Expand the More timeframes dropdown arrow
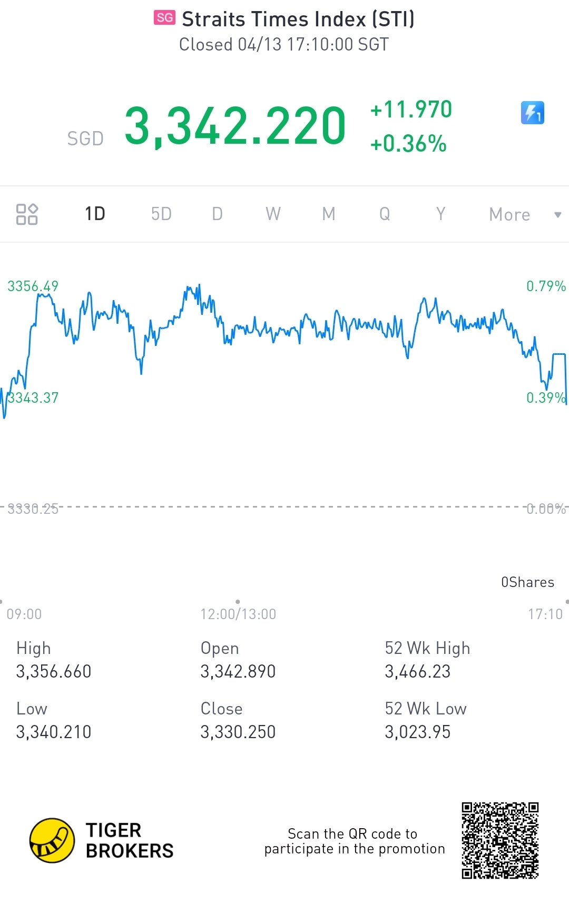The image size is (569, 924). point(557,215)
